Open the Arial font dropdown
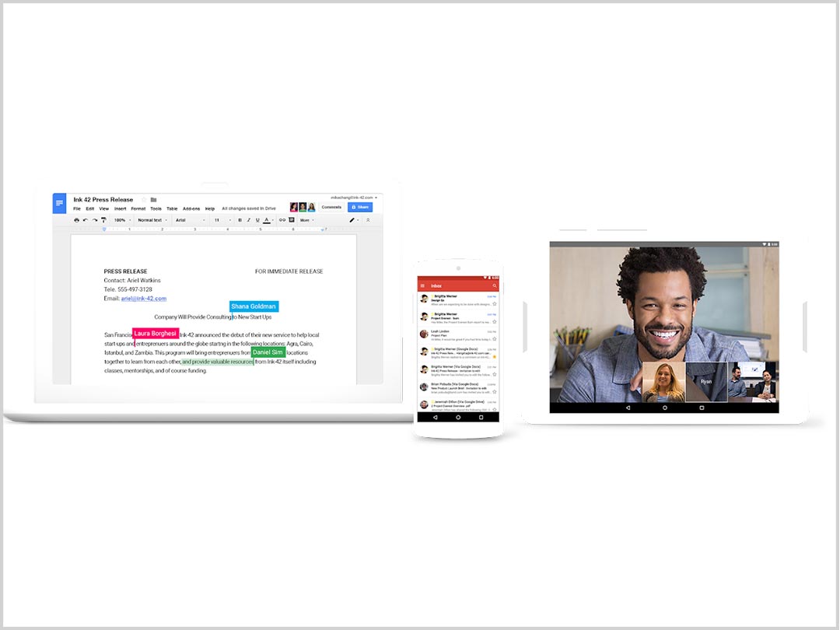Viewport: 840px width, 630px height. [x=190, y=220]
